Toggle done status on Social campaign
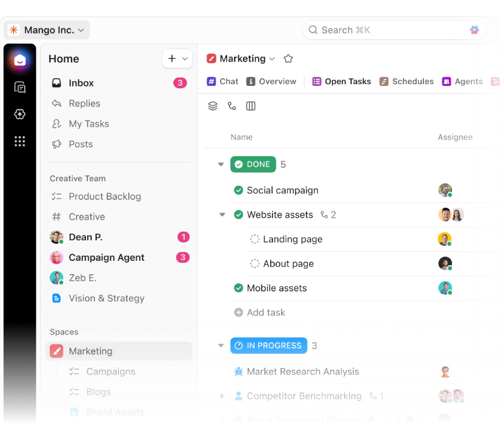This screenshot has height=440, width=504. click(x=237, y=190)
